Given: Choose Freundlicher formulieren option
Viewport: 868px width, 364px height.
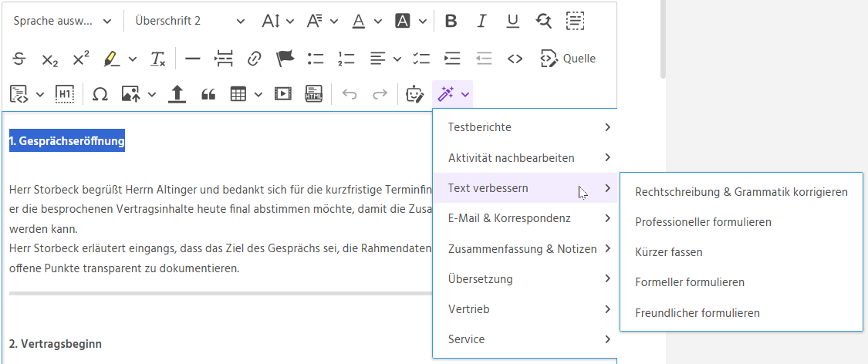Looking at the screenshot, I should [x=741, y=312].
